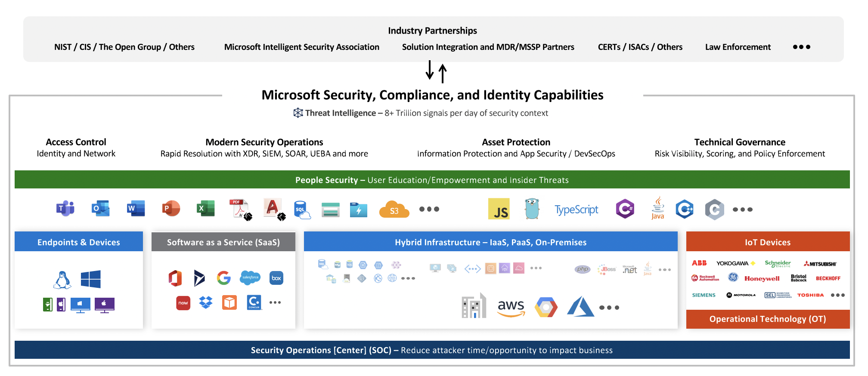This screenshot has width=868, height=376.
Task: Click the green People Security banner
Action: [x=432, y=180]
